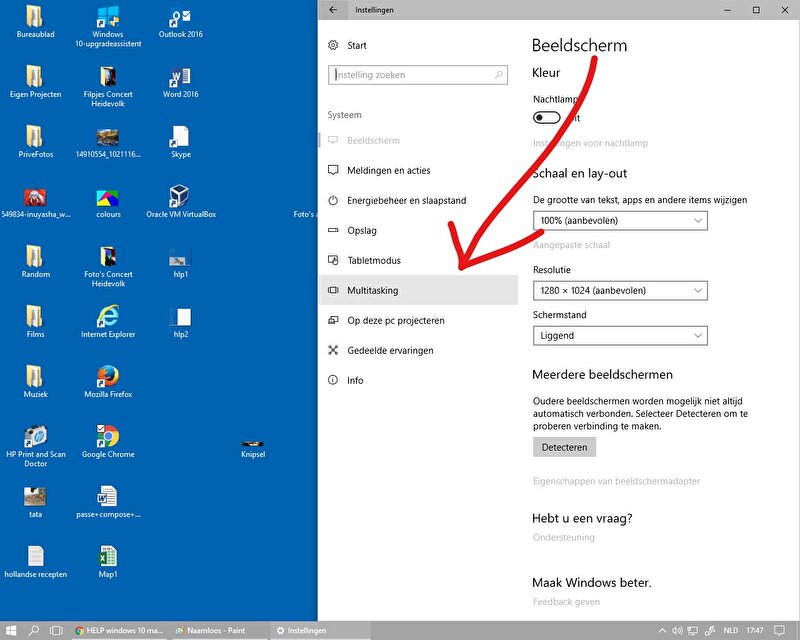Open the Resolutie 1280 × 1024 dropdown
The image size is (800, 640).
[620, 290]
